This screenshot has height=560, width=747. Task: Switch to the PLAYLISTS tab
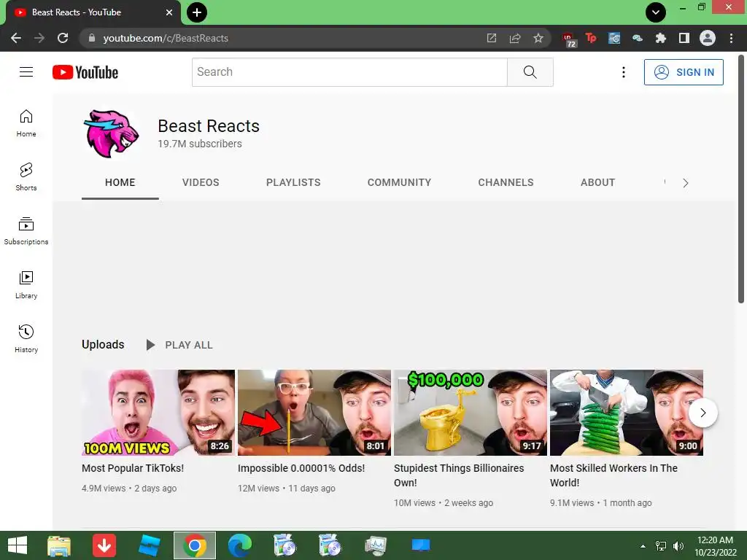click(293, 182)
